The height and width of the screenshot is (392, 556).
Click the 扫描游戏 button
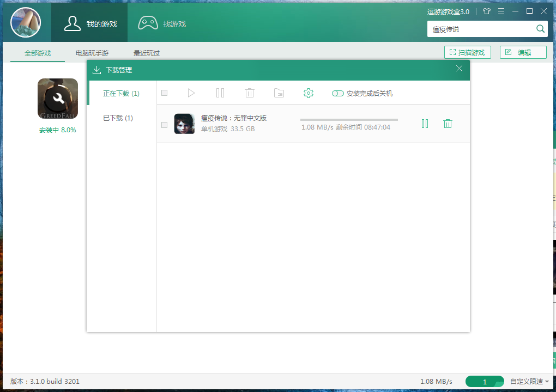click(x=467, y=52)
